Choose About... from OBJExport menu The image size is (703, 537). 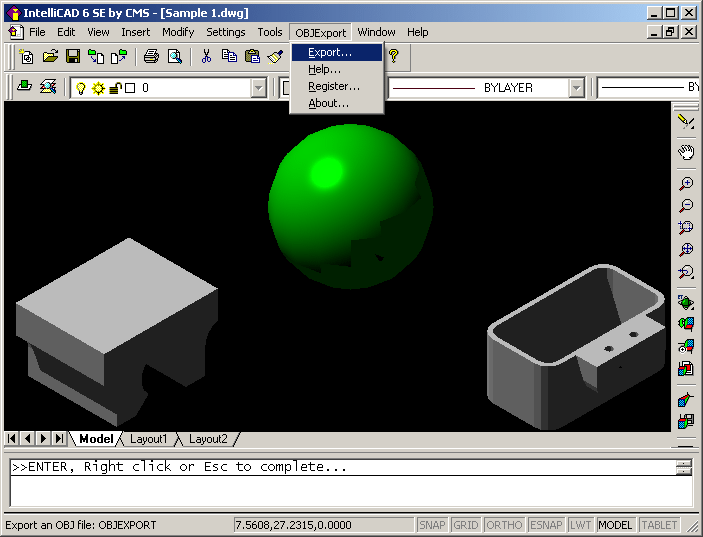coord(337,103)
